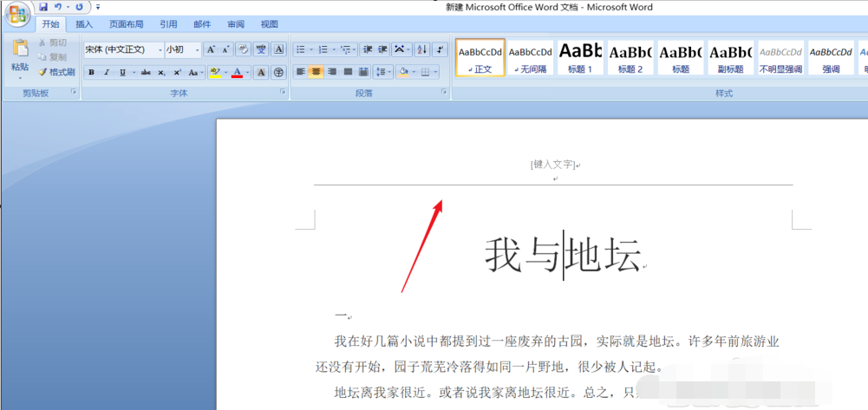Open Font (字体) dialog launcher

[x=283, y=93]
